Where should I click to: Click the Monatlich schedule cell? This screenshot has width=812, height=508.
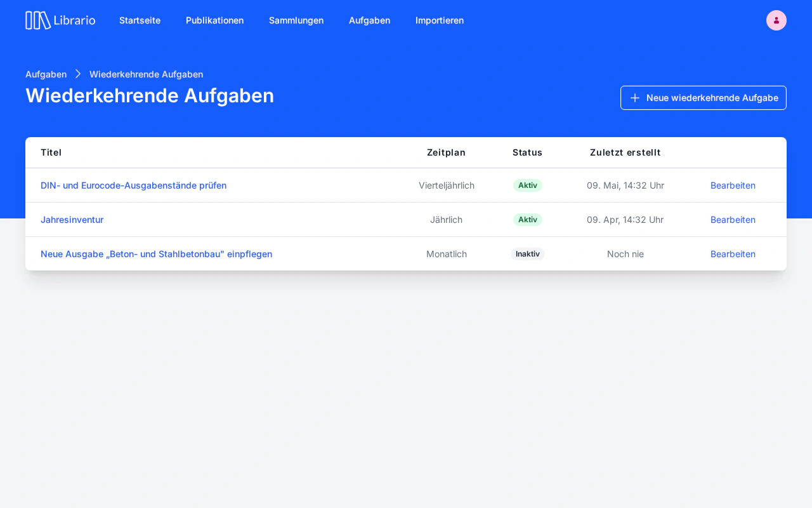(447, 254)
